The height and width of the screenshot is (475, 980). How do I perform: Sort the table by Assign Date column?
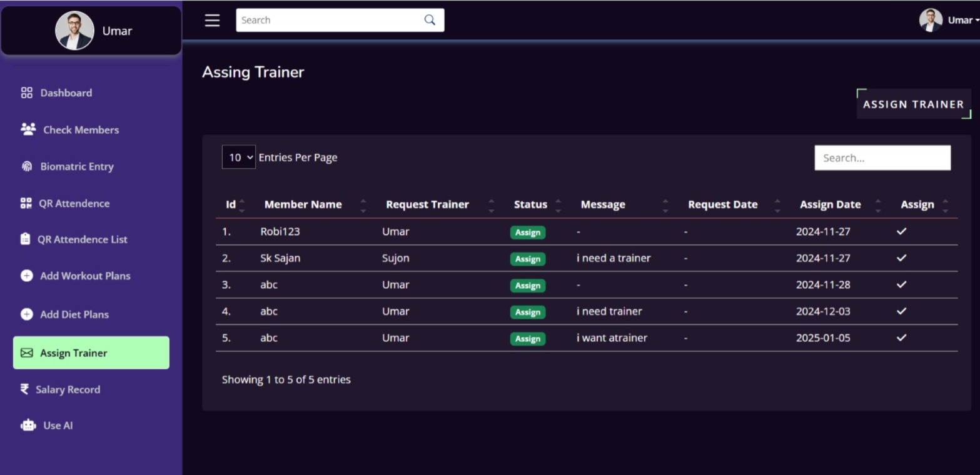[830, 204]
